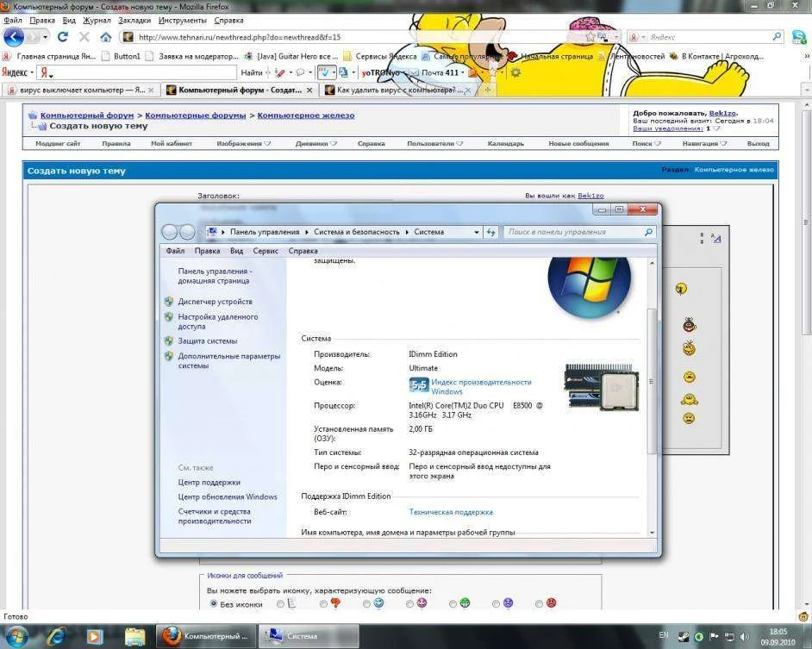Image resolution: width=812 pixels, height=649 pixels.
Task: Click the Yandex translate page toolbar icon
Action: point(343,72)
